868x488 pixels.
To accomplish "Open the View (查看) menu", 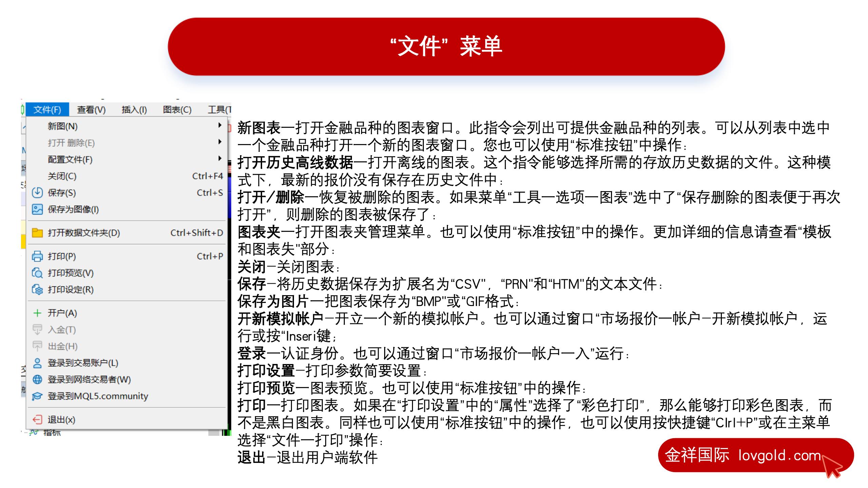I will (91, 110).
